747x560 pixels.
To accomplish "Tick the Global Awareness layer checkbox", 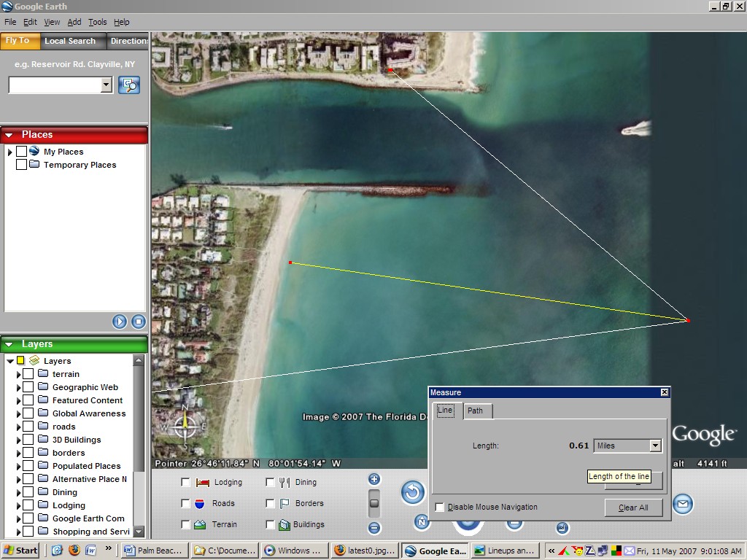I will click(x=28, y=413).
